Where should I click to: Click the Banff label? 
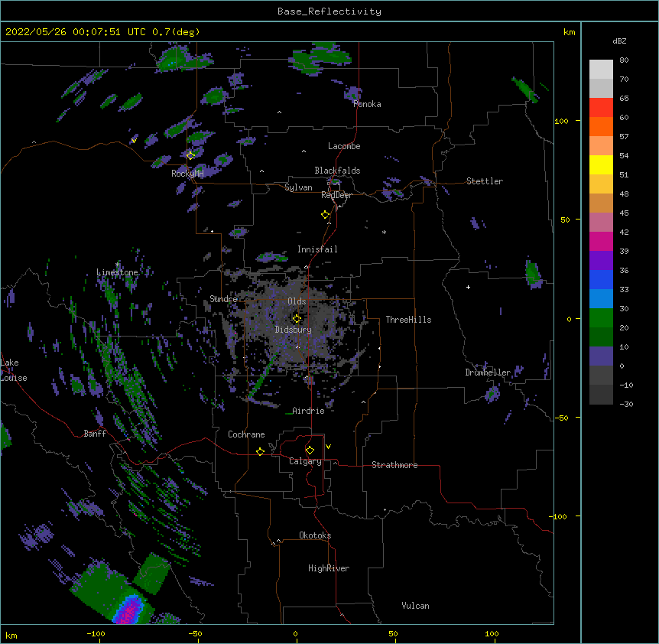pyautogui.click(x=95, y=434)
